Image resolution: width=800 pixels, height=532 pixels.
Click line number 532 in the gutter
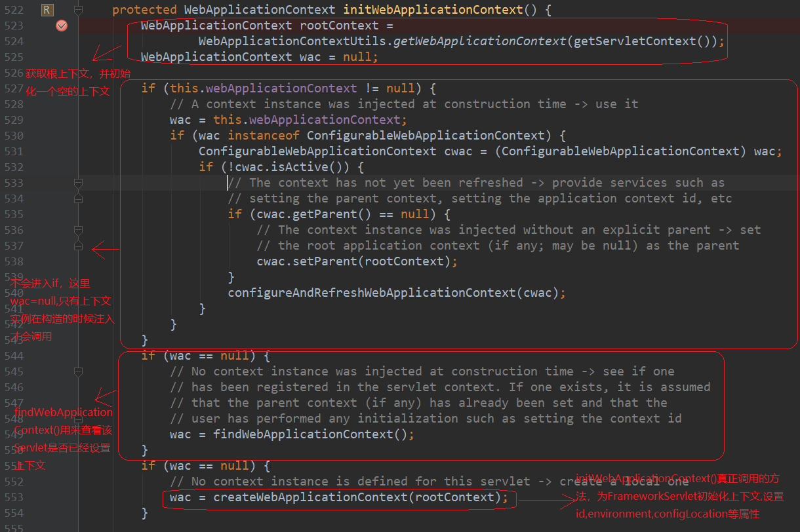point(14,167)
